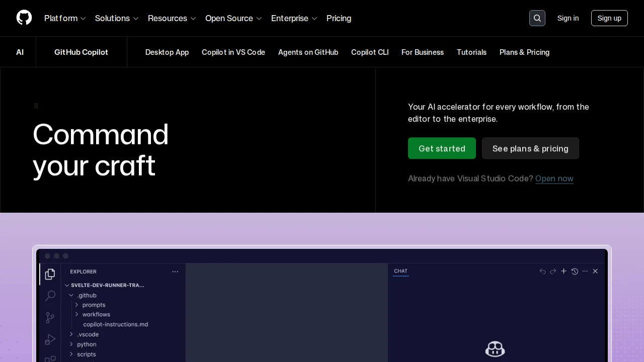Screen dimensions: 644x362
Task: Click the Command your craft heading
Action: coord(101,150)
